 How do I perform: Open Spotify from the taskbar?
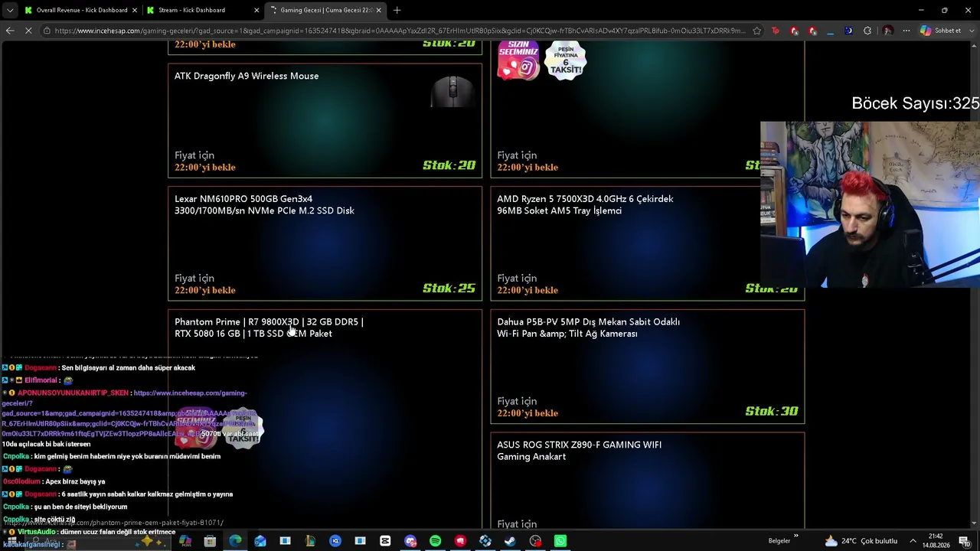435,541
